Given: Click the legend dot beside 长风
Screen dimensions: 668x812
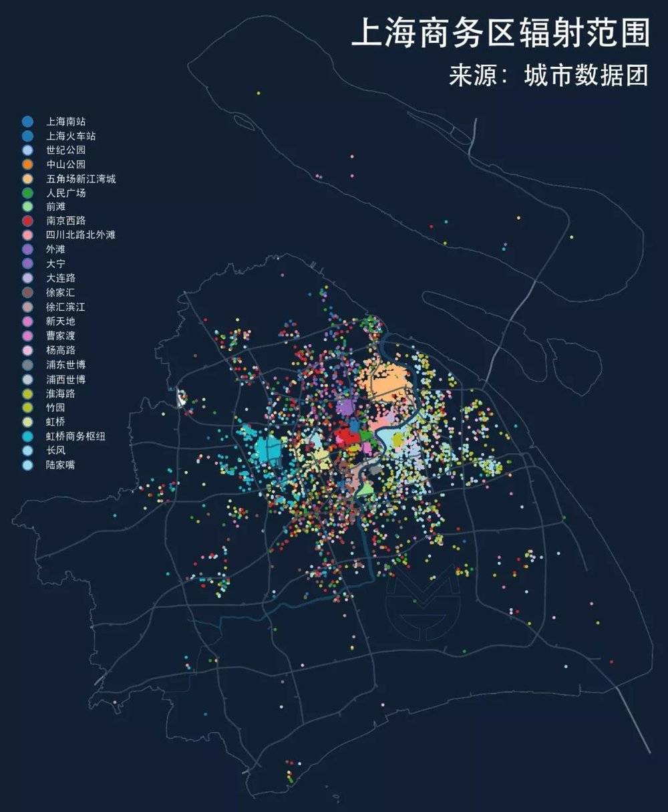Looking at the screenshot, I should 27,450.
